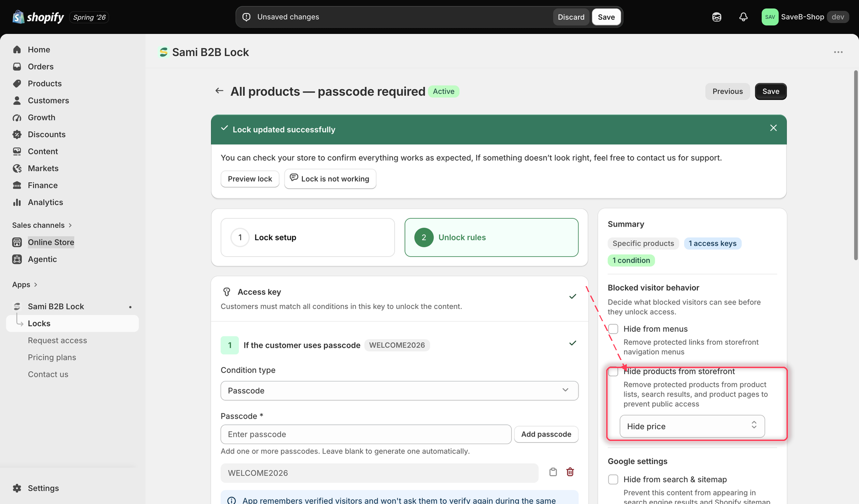Screen dimensions: 859x504
Task: Open the Shopify logo home link
Action: (38, 17)
